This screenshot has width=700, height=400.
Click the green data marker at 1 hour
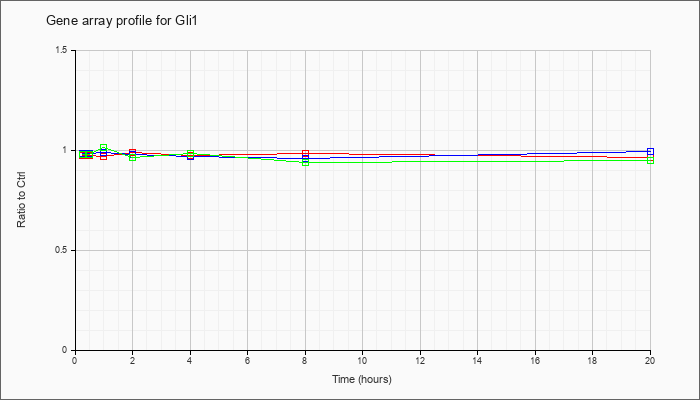[x=104, y=148]
